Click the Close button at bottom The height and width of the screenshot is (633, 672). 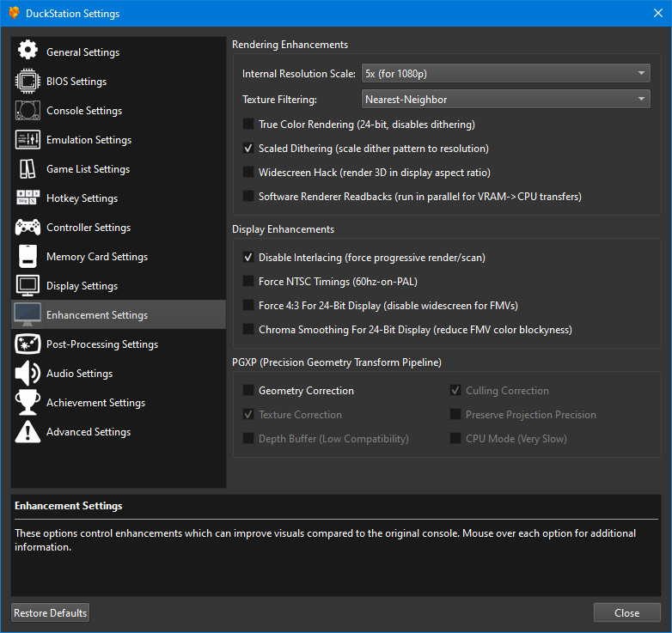click(626, 612)
